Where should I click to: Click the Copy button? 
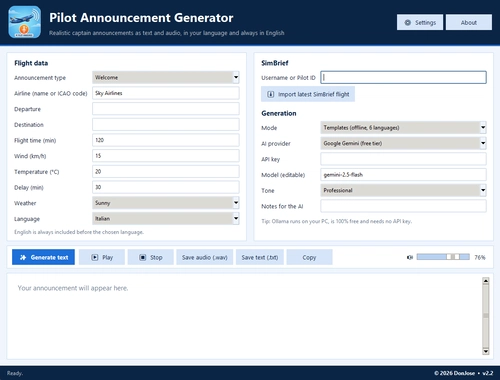(x=309, y=257)
